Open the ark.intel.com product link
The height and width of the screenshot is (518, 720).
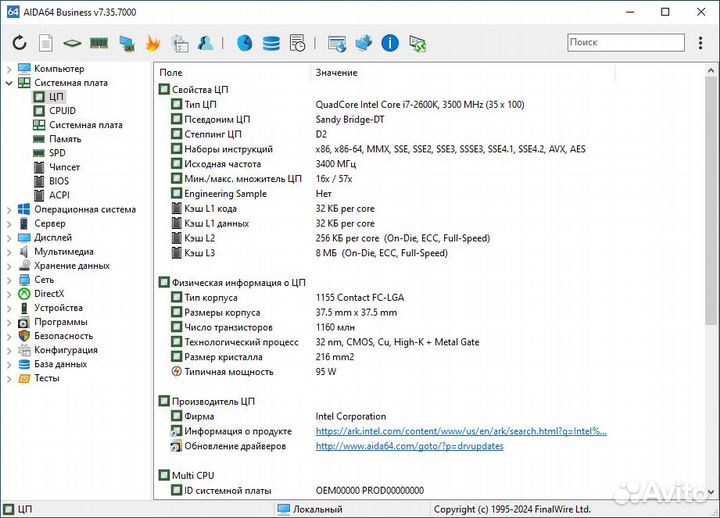coord(461,431)
